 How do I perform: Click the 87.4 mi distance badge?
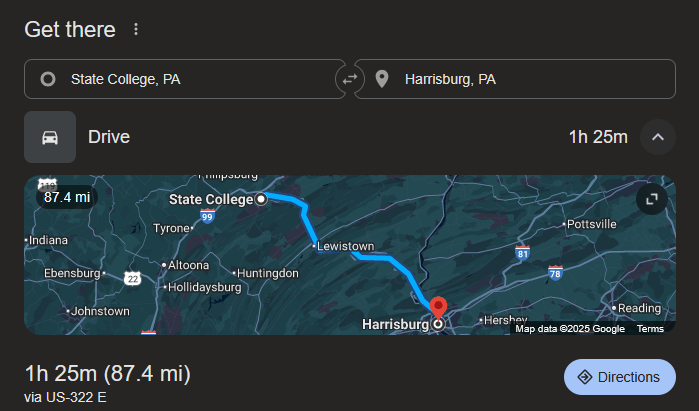click(67, 197)
